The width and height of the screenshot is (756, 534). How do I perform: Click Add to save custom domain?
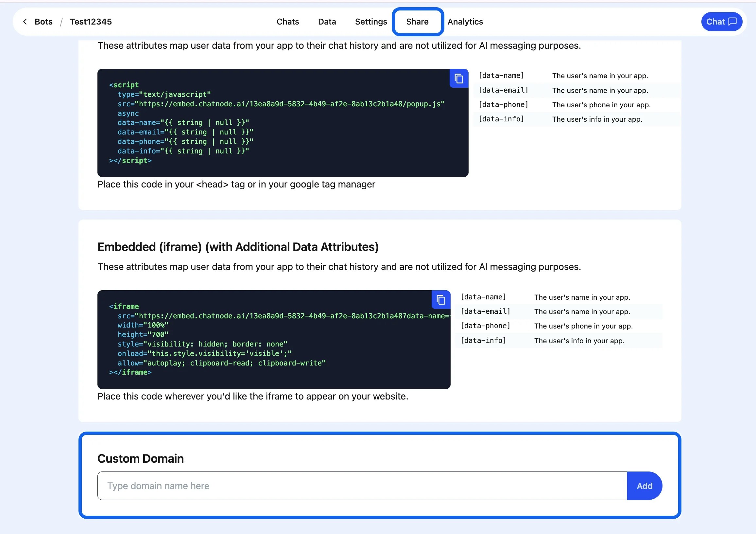644,486
